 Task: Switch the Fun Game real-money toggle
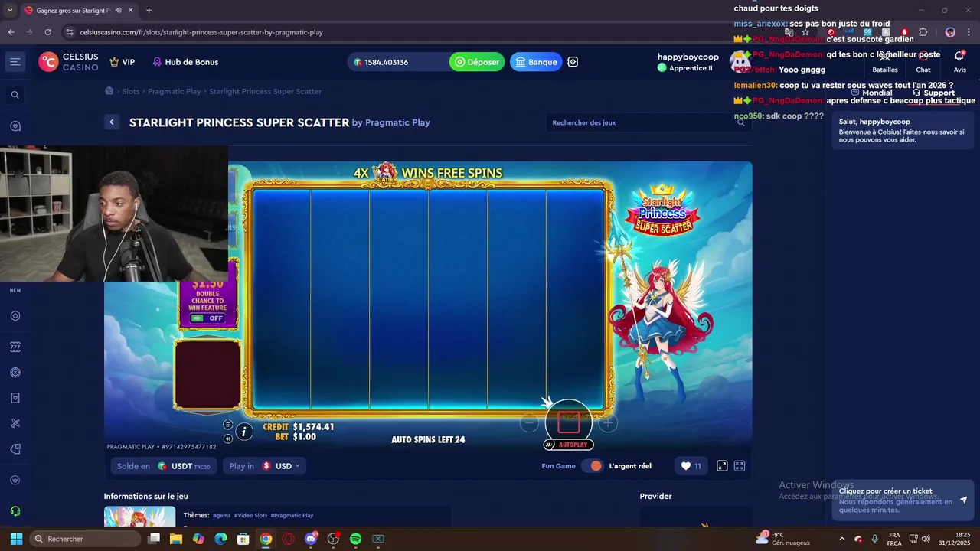[x=593, y=466]
